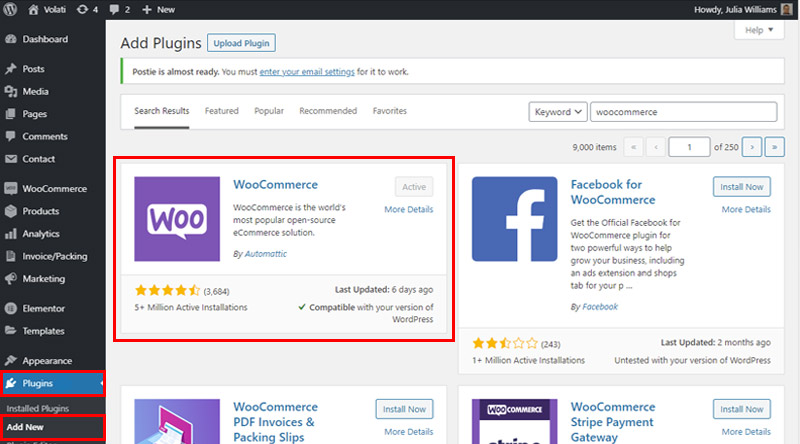Viewport: 800px width, 444px height.
Task: Switch to Recommended tab
Action: click(x=328, y=111)
